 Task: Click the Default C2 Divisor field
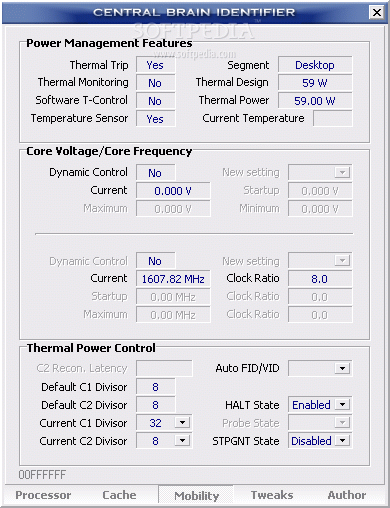155,405
